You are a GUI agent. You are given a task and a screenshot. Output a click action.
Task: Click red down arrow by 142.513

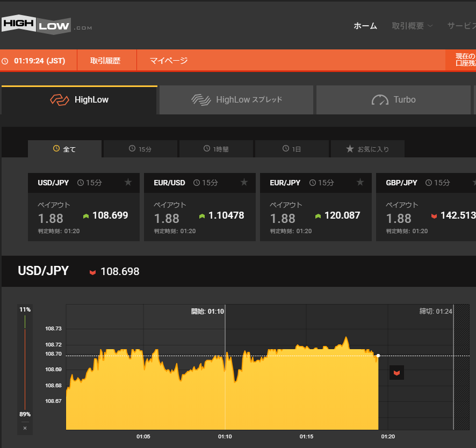point(434,216)
